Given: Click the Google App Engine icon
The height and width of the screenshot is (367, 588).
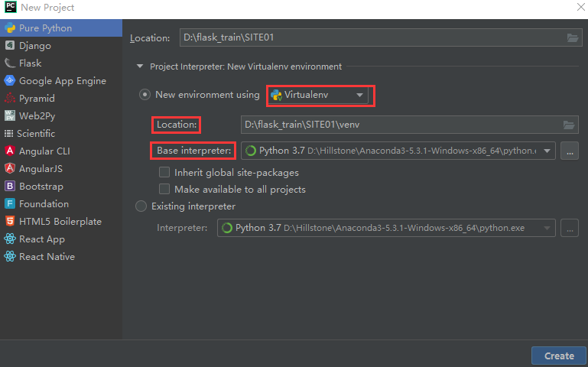Looking at the screenshot, I should click(10, 80).
